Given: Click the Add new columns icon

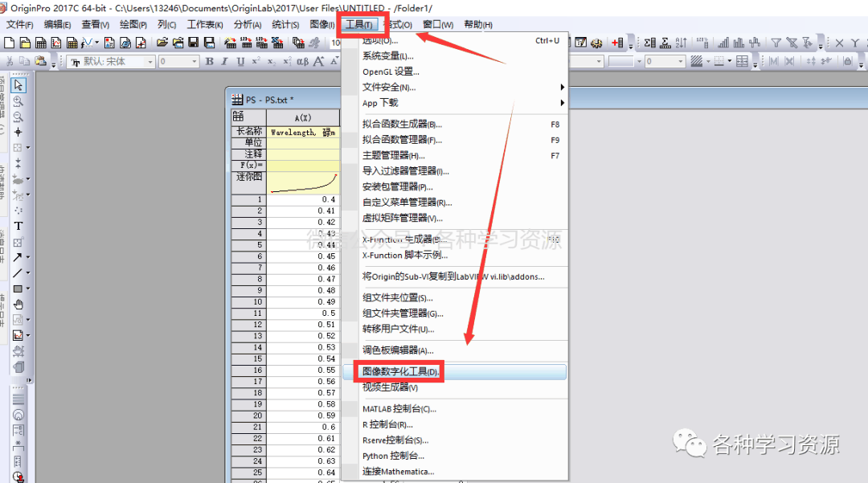Looking at the screenshot, I should coord(618,43).
